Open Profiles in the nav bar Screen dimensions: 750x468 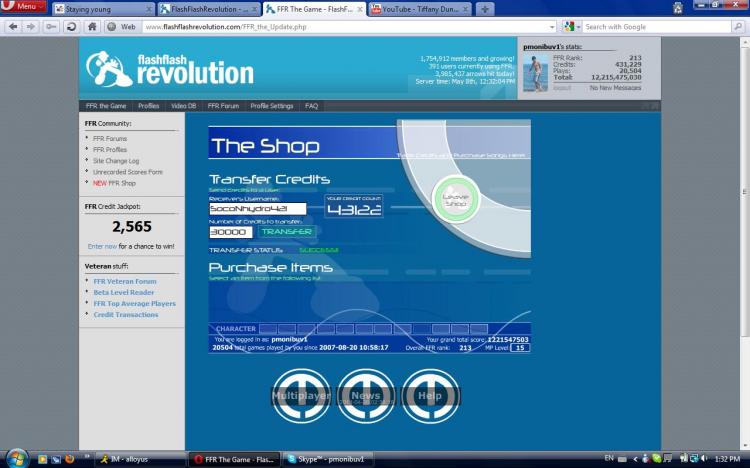(148, 106)
